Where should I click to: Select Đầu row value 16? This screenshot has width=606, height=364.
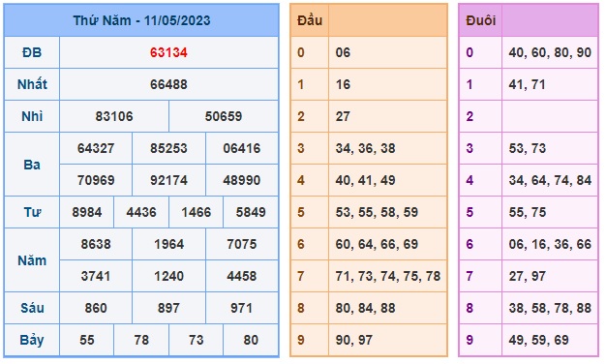(343, 84)
